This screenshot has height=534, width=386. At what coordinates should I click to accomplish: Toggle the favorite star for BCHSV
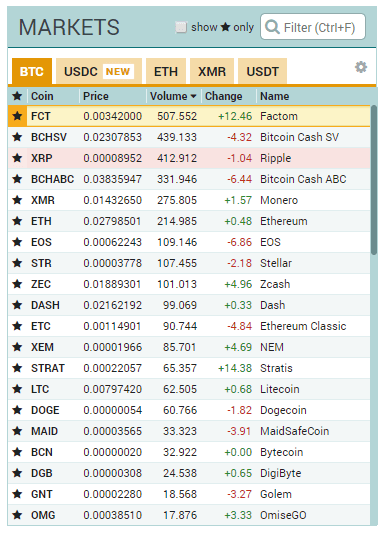(x=17, y=137)
